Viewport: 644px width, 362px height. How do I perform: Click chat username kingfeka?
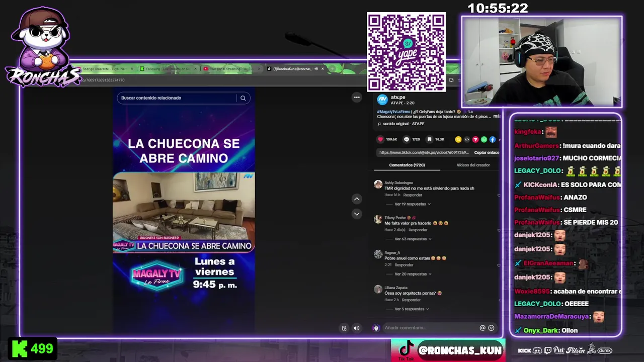click(x=528, y=132)
